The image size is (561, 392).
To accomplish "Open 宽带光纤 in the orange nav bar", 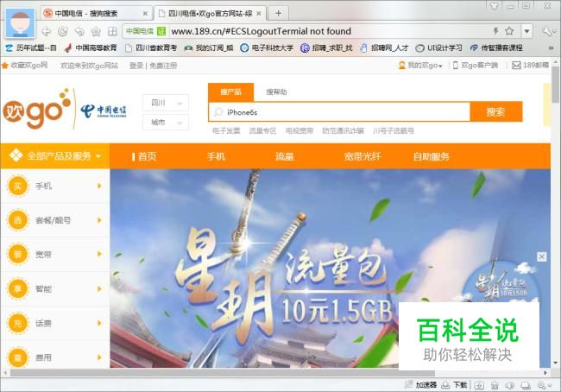I will (362, 156).
